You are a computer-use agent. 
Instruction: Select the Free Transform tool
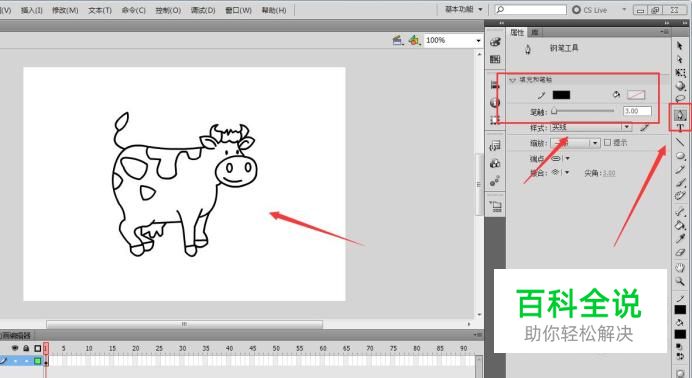680,72
